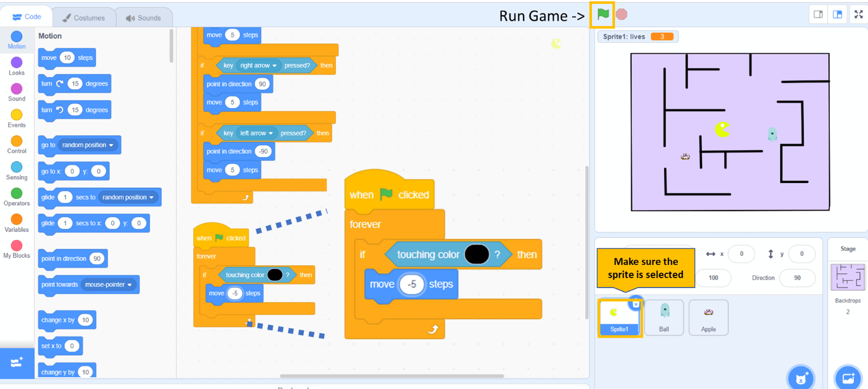The width and height of the screenshot is (868, 389).
Task: Click the move -5 steps small block value
Action: pyautogui.click(x=235, y=293)
